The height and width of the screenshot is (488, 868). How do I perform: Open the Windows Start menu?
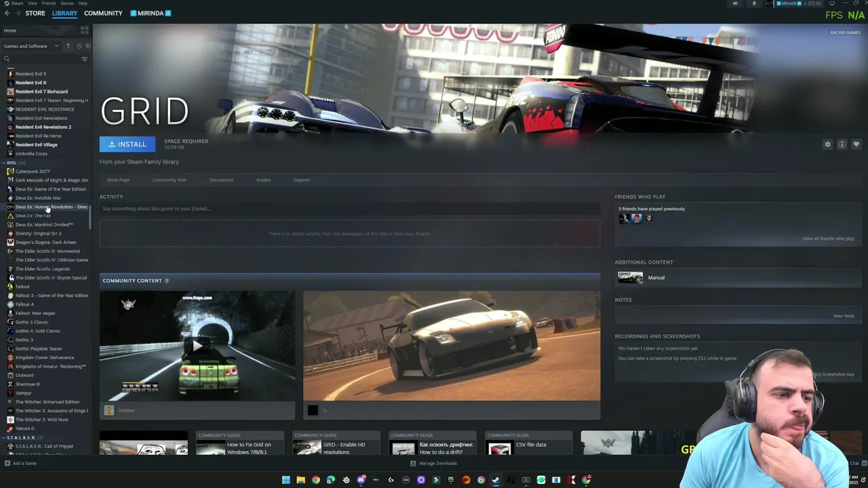coord(285,480)
